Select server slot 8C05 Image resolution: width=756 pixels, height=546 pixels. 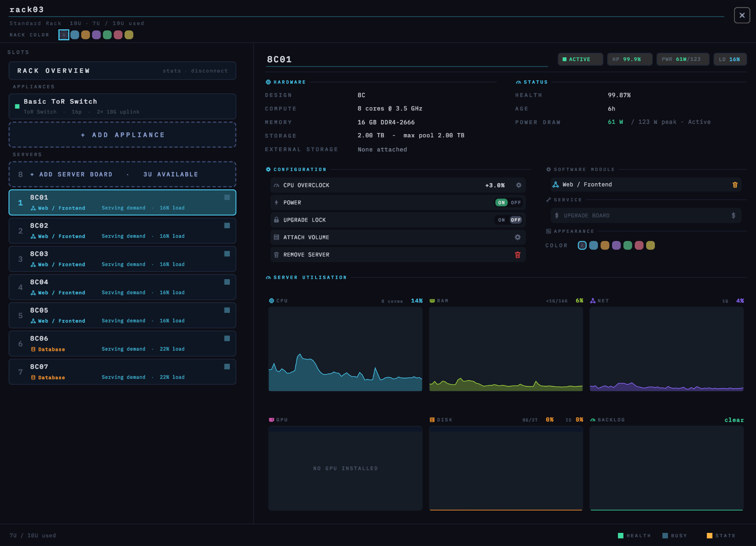(x=122, y=315)
